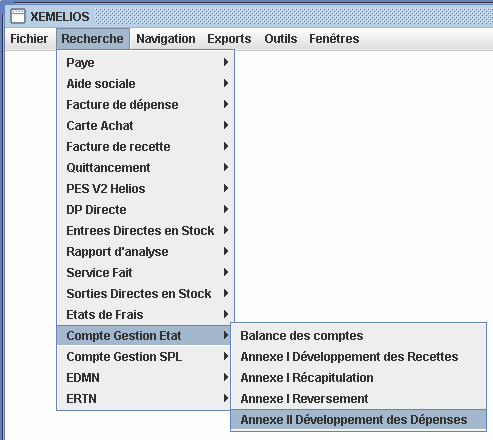Expand submenu arrow next to DP Directe
Viewport: 493px width, 440px height.
click(226, 209)
